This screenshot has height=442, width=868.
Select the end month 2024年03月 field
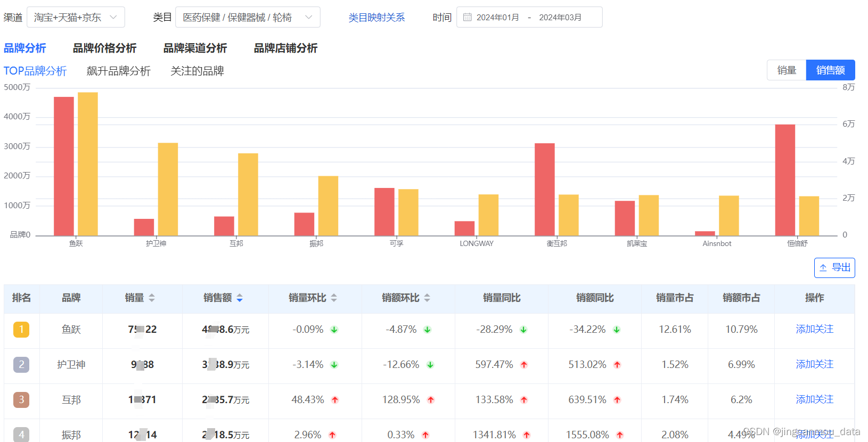tap(560, 18)
